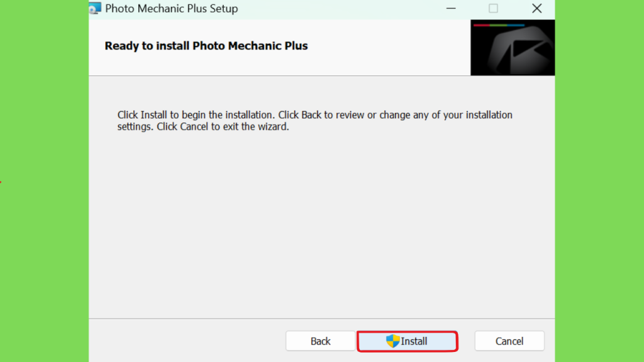
Task: Click the UAC shield icon on Install
Action: (392, 341)
